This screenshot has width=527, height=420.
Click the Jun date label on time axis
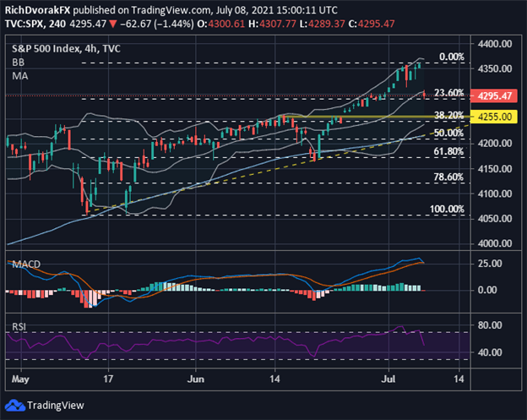pos(196,379)
